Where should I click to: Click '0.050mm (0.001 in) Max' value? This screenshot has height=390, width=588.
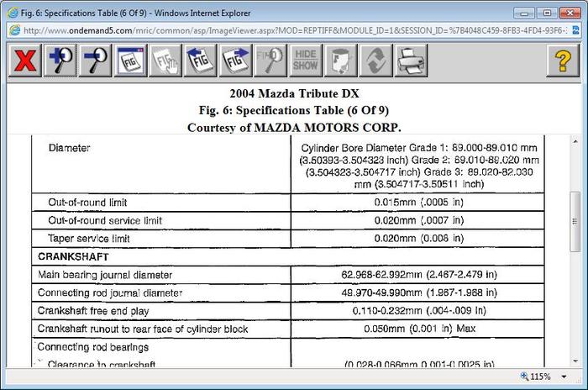point(419,329)
